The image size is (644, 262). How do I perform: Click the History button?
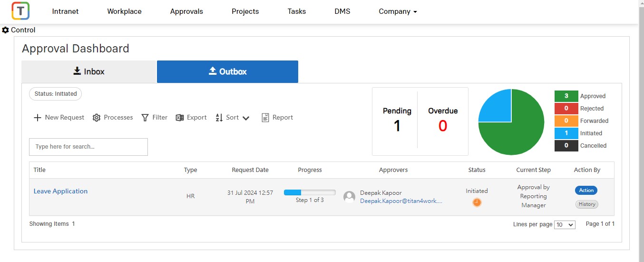coord(587,204)
